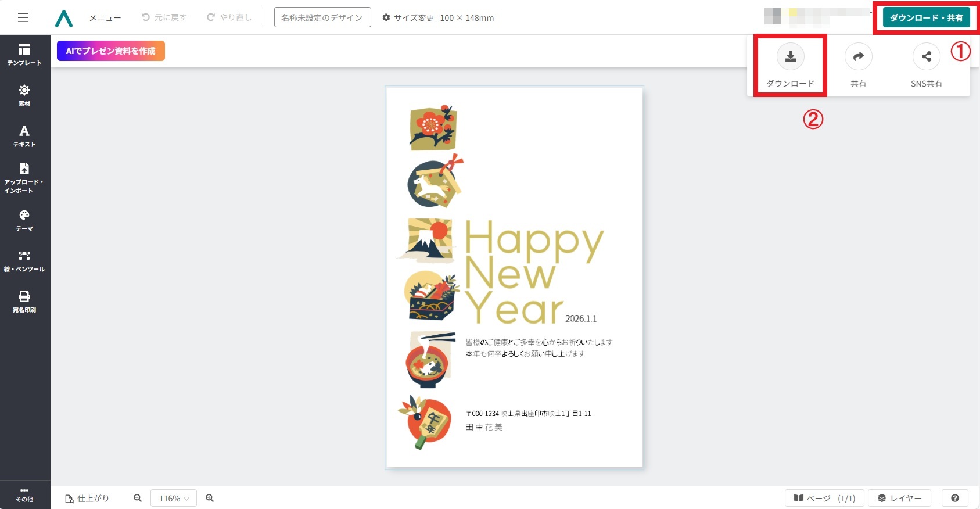
Task: Click the SNS共有 share icon
Action: pyautogui.click(x=927, y=56)
